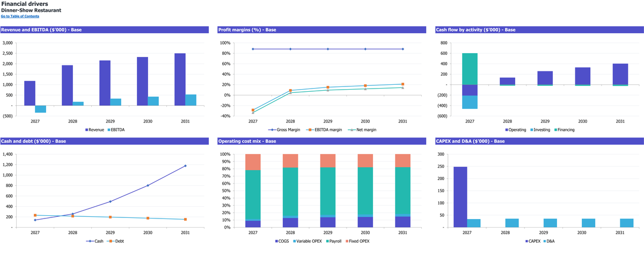Viewport: 644px width, 270px height.
Task: Click the 2031 Fixed OPEX segment
Action: point(402,160)
